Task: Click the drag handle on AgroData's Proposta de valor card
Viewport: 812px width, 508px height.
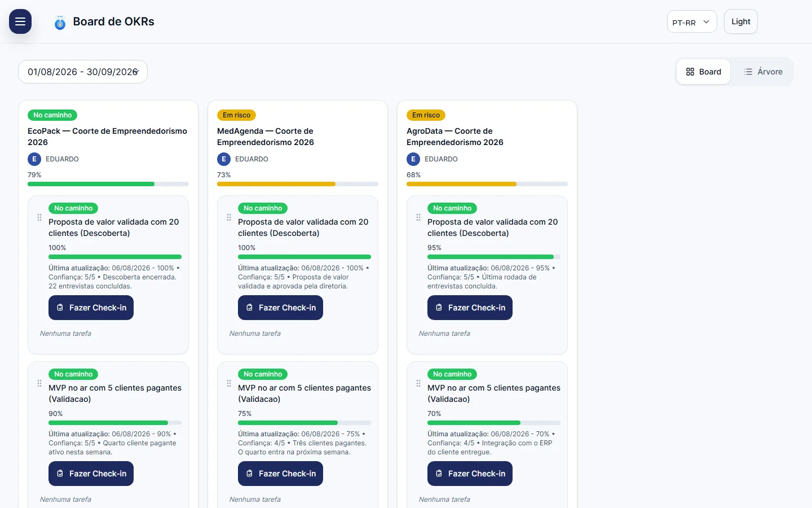Action: click(x=418, y=217)
